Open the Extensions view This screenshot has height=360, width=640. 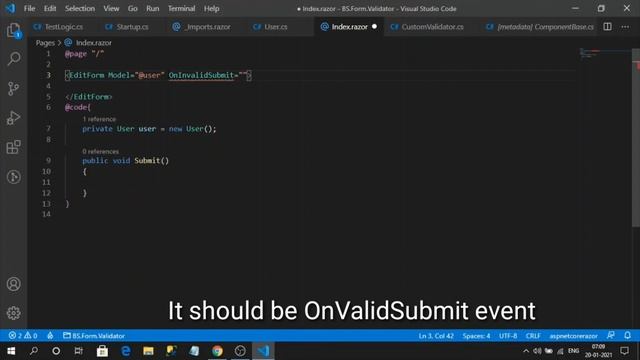pos(13,147)
